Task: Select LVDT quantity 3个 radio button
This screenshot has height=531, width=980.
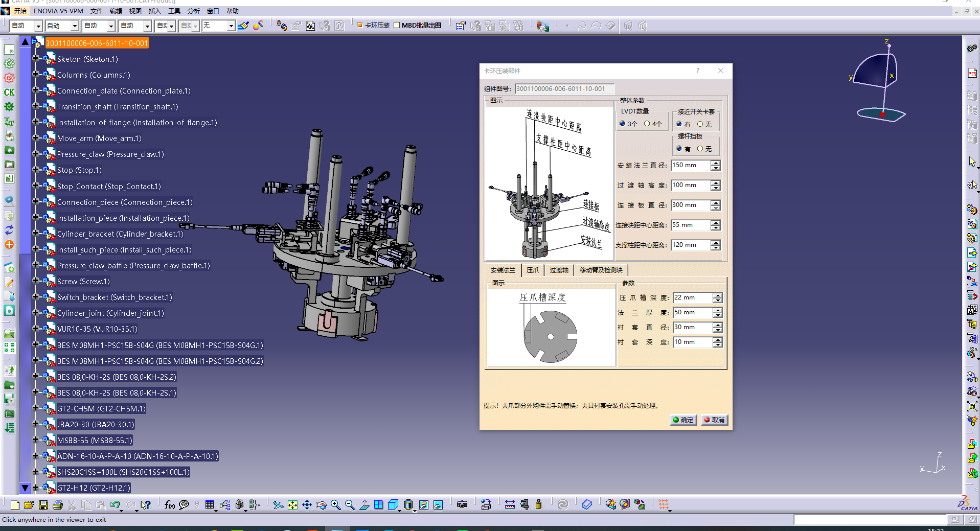Action: coord(622,124)
